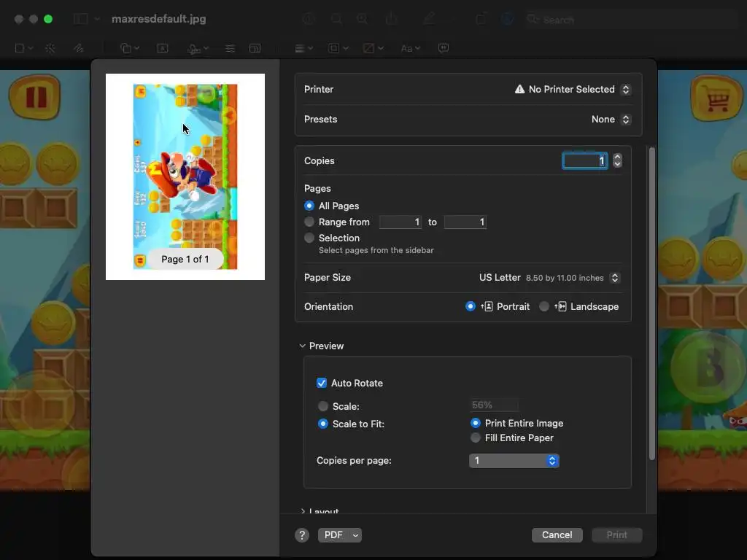Image resolution: width=747 pixels, height=560 pixels.
Task: Click the Copies stepper arrows
Action: point(617,160)
